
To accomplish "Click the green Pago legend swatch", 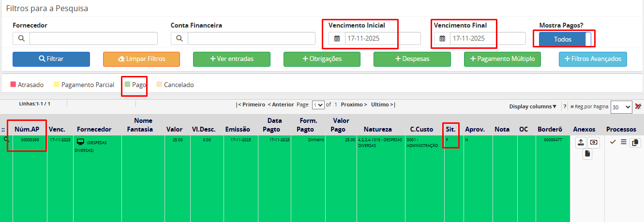I will (x=127, y=84).
